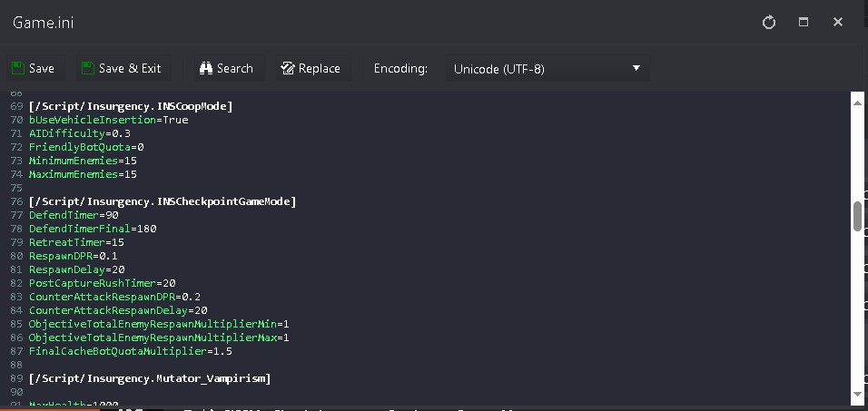The width and height of the screenshot is (868, 411).
Task: Click the FinalCacheBotQuotaMultiplier=1.5 line
Action: point(131,351)
